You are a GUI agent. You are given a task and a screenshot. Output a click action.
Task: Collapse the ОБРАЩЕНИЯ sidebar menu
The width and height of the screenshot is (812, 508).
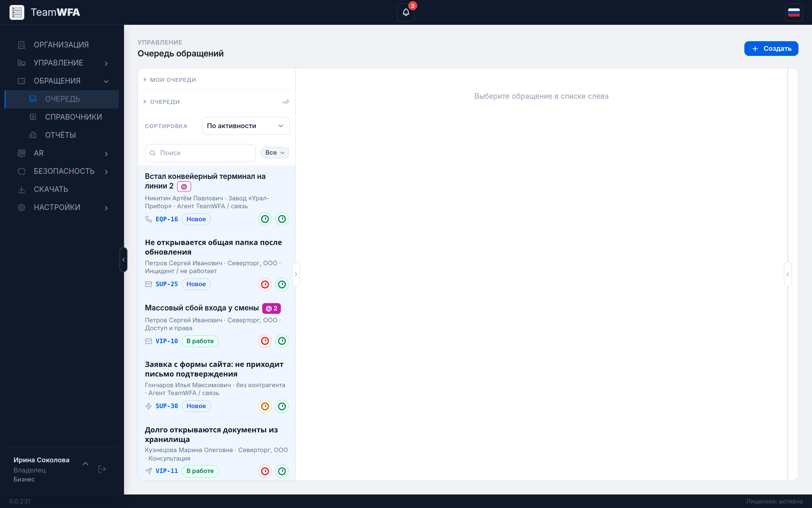click(62, 81)
